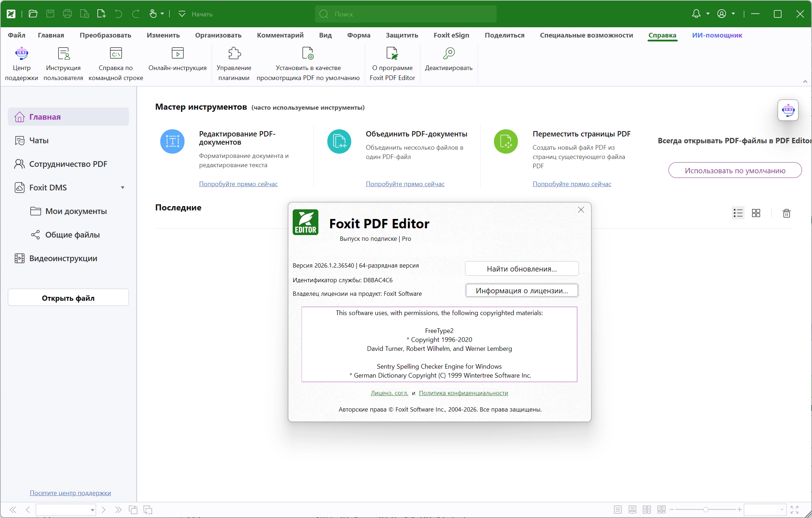
Task: Click the Найти обновления button
Action: (x=522, y=269)
